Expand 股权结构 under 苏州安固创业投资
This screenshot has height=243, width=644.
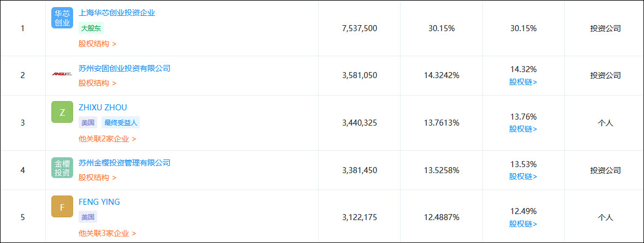coord(97,83)
